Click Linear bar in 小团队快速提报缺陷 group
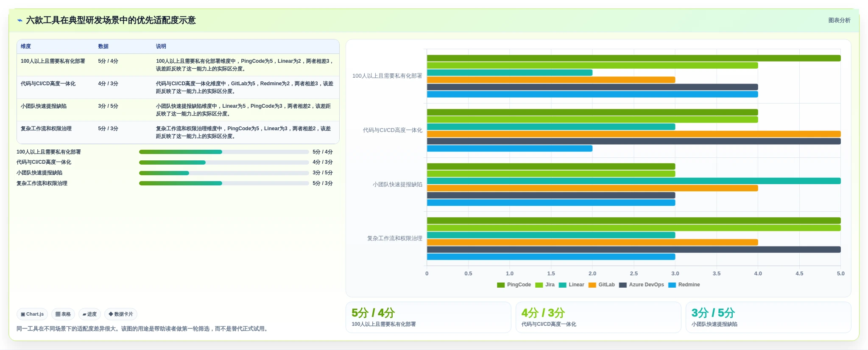Image resolution: width=868 pixels, height=350 pixels. click(634, 181)
